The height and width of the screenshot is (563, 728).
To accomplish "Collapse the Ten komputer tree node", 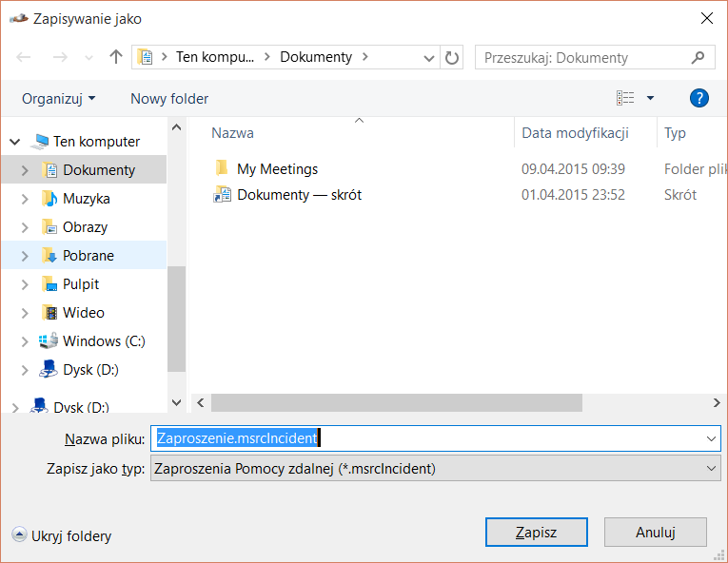I will [15, 142].
